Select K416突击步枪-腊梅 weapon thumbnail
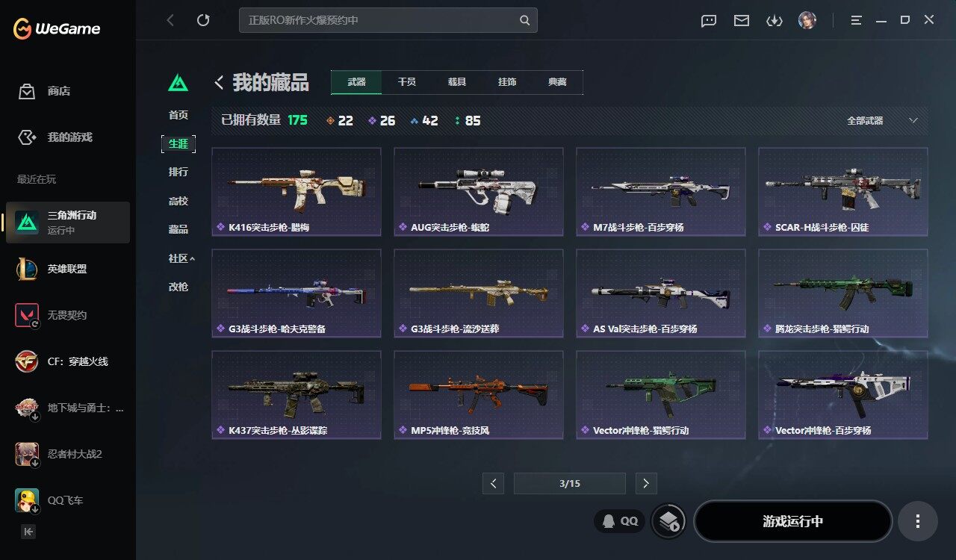956x560 pixels. [x=297, y=191]
